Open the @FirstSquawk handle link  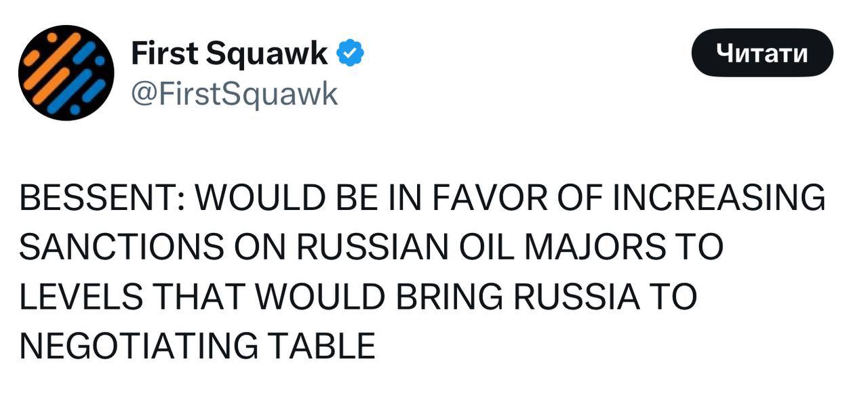pos(233,95)
